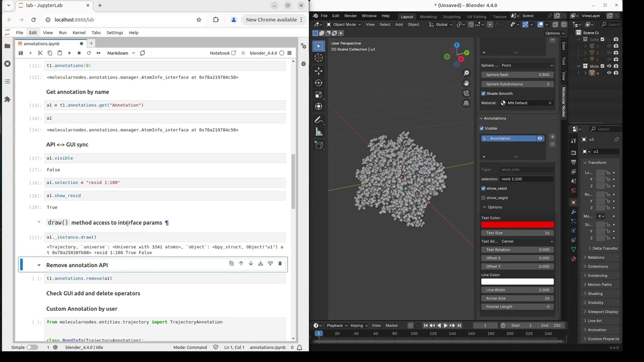Cut the selected cell with the scissors icon
Image resolution: width=644 pixels, height=362 pixels.
40,53
